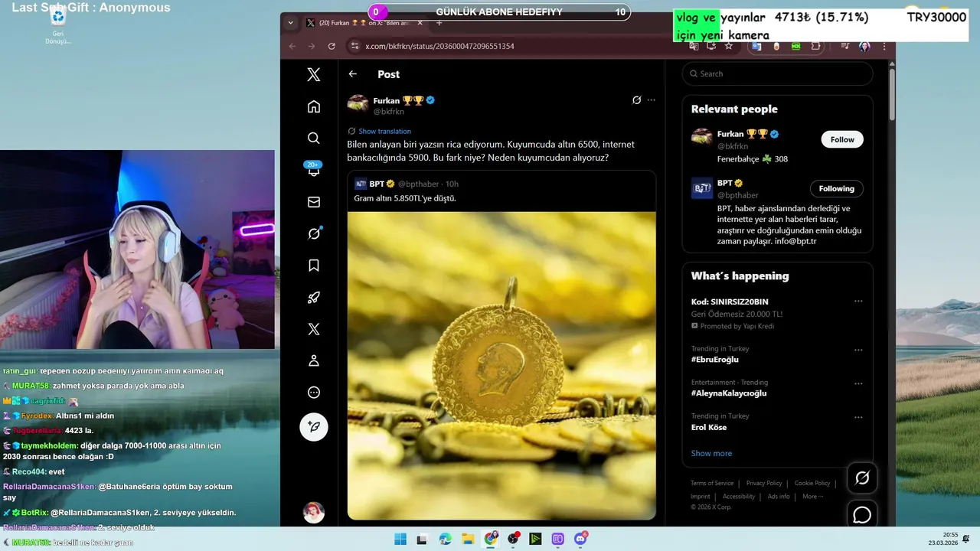Viewport: 980px width, 551px height.
Task: Click Grok explain icon on Furkan's post
Action: (636, 100)
